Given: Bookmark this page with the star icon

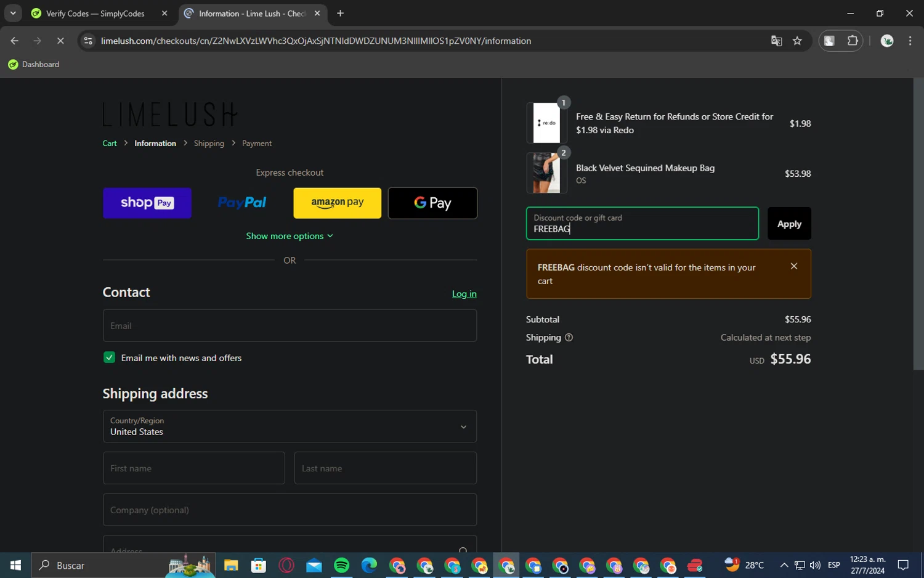Looking at the screenshot, I should coord(797,41).
